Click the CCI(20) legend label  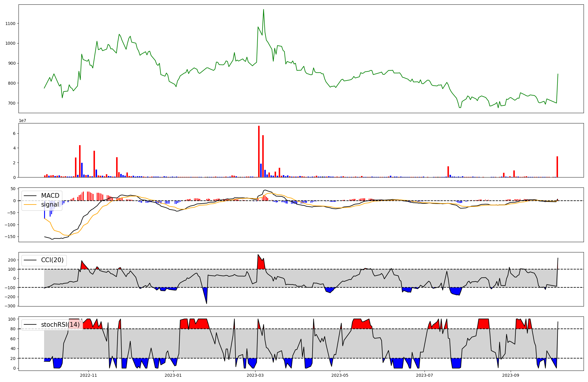click(x=52, y=260)
